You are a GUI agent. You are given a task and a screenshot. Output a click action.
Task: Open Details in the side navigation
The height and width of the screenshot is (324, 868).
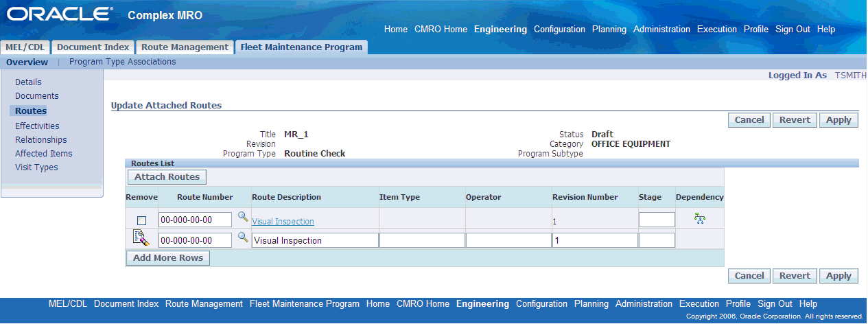(x=28, y=82)
